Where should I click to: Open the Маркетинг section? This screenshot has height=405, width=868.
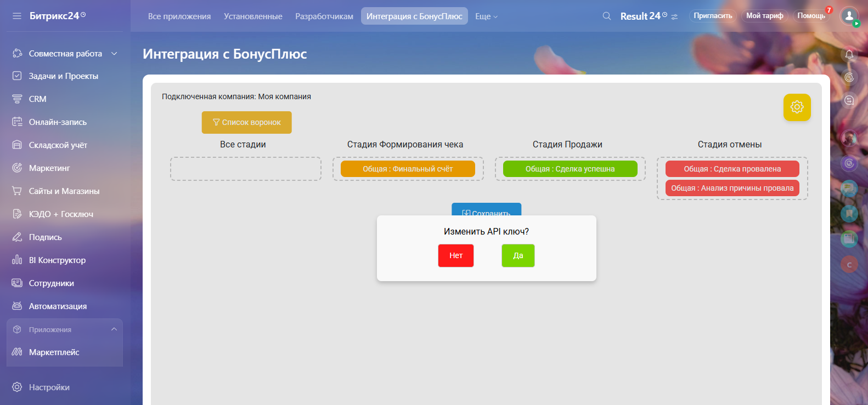click(49, 168)
